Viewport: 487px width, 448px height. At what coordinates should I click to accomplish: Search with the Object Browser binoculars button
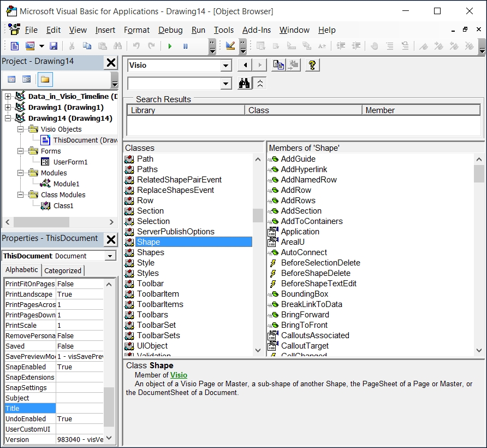click(245, 84)
